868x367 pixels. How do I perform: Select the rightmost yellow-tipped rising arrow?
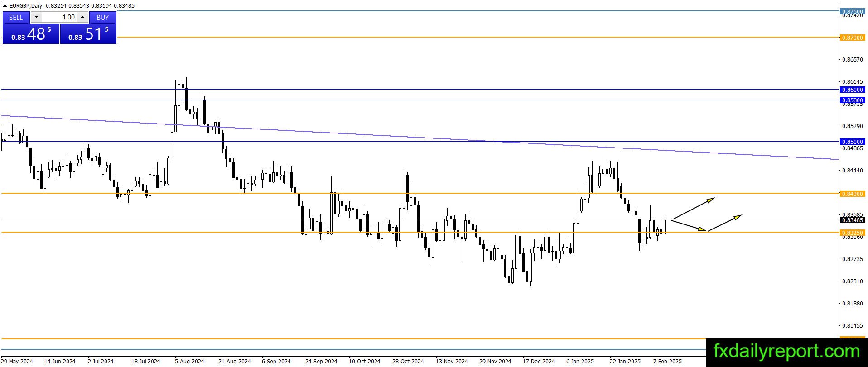point(724,223)
